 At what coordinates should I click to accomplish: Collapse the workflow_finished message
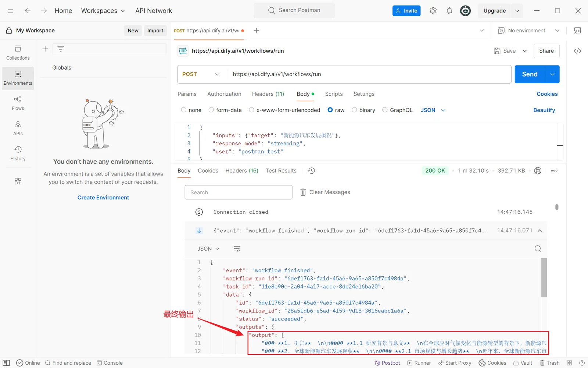(x=540, y=231)
